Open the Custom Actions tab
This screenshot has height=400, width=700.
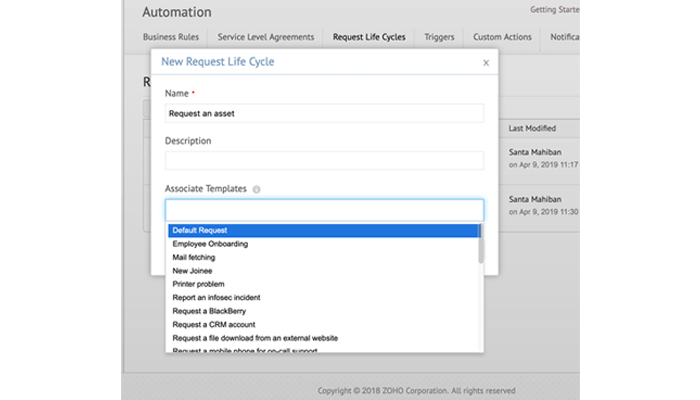coord(503,38)
